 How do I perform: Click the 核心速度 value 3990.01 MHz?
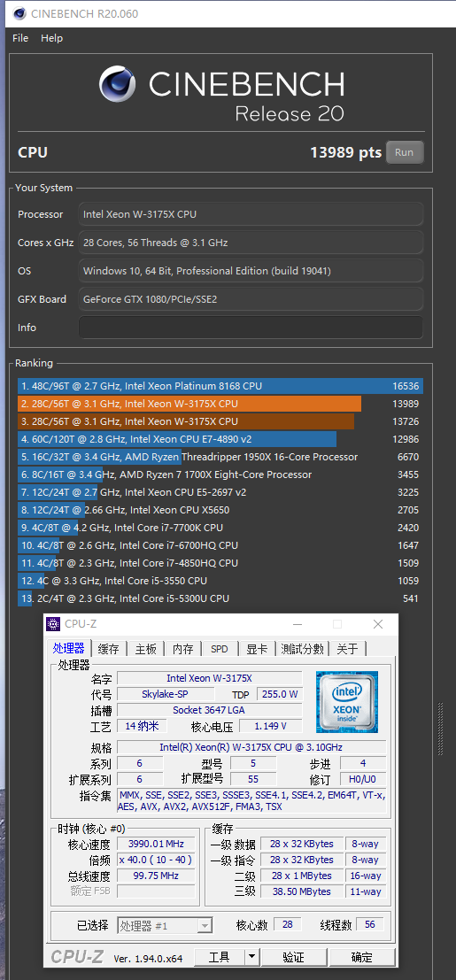coord(156,844)
